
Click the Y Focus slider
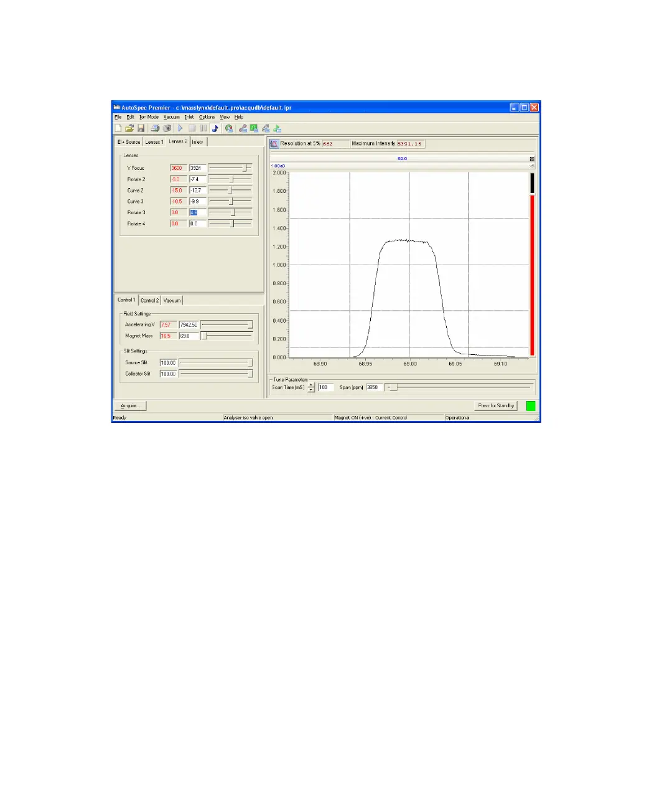pos(230,168)
